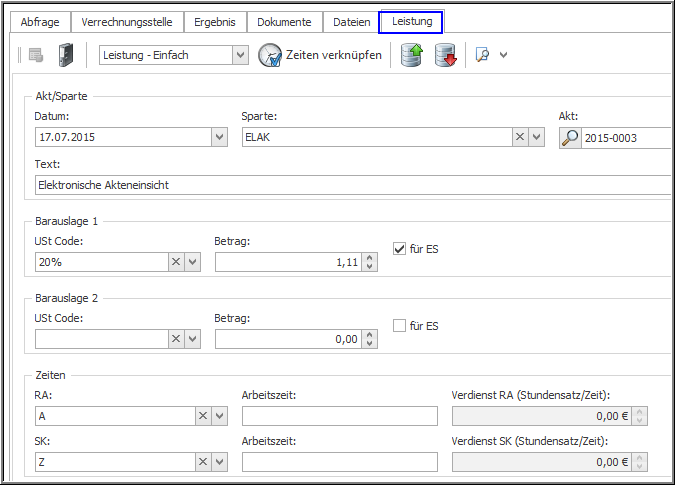This screenshot has height=485, width=675.
Task: Click Betrag stepper of Barauslage 2
Action: click(x=369, y=339)
